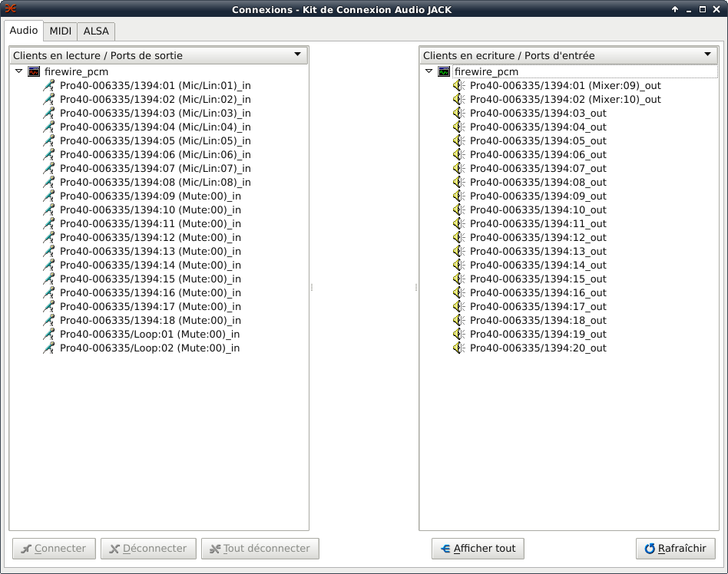Select port 'Pro40-006335/1394:04_out'
Image resolution: width=728 pixels, height=574 pixels.
pyautogui.click(x=538, y=127)
